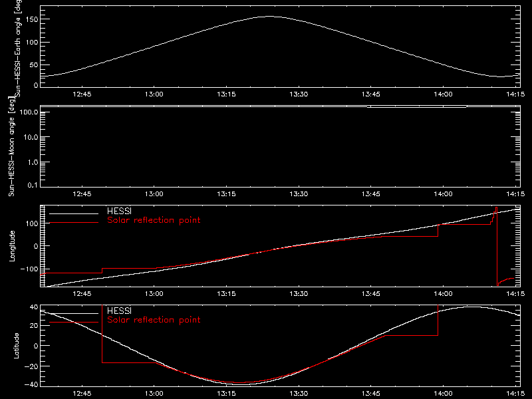Select the 150 tick on Earth angle axis
The image size is (532, 399).
(32, 20)
